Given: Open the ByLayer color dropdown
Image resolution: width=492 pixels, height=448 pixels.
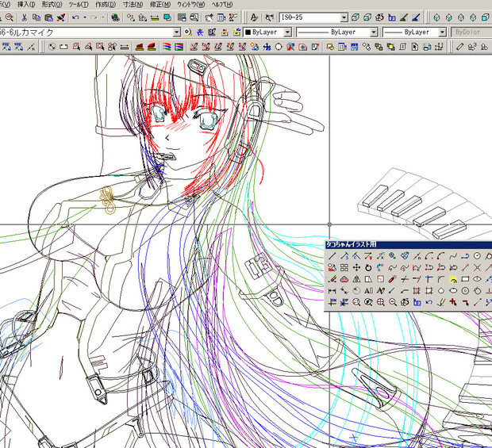Looking at the screenshot, I should (287, 32).
